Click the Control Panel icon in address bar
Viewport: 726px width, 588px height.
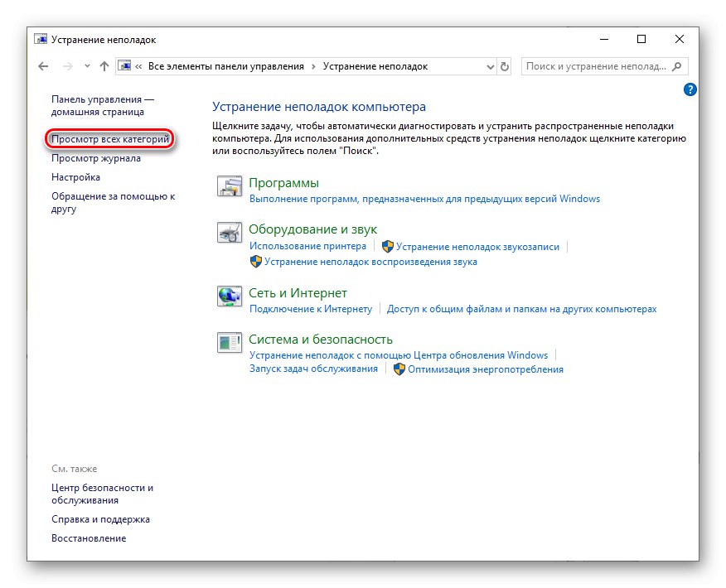tap(124, 66)
